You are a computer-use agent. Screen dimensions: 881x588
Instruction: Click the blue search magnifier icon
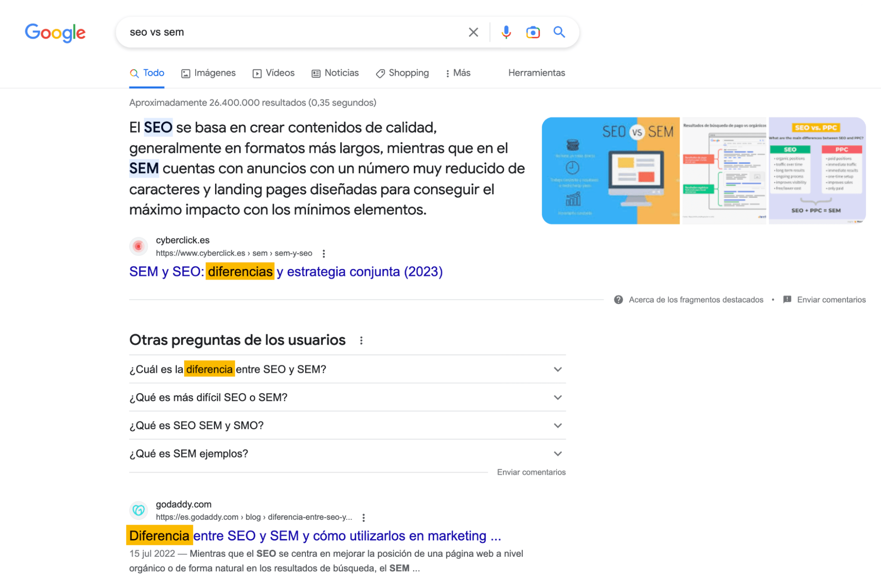click(x=559, y=32)
